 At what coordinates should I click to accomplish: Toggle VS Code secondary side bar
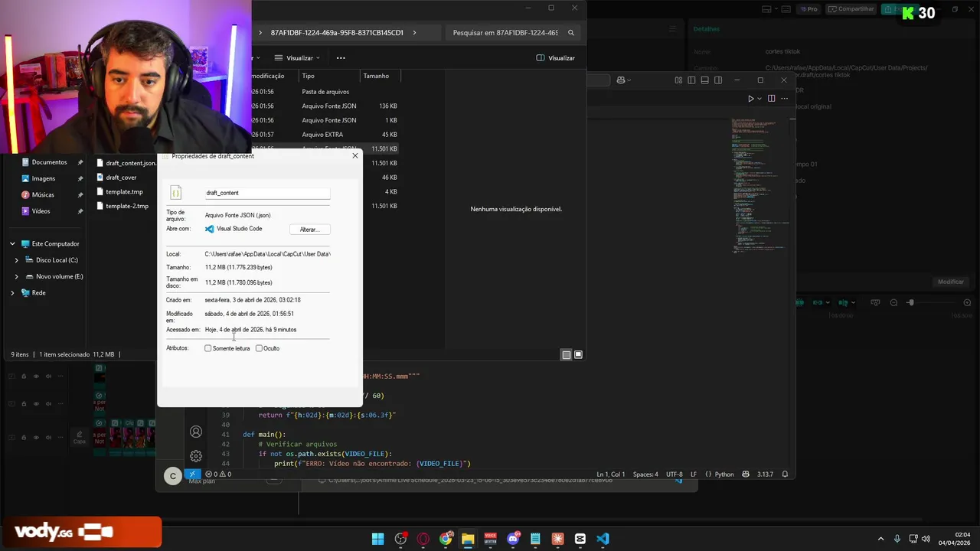click(x=717, y=80)
